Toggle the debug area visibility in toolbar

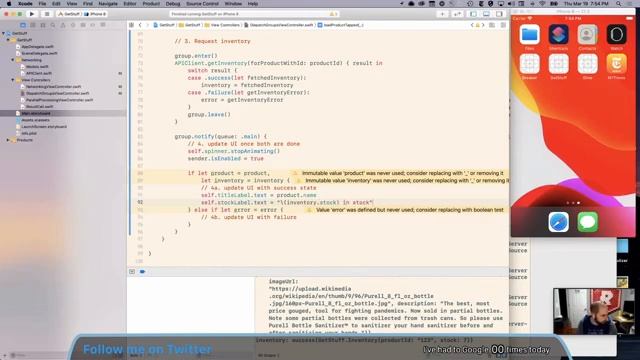486,14
